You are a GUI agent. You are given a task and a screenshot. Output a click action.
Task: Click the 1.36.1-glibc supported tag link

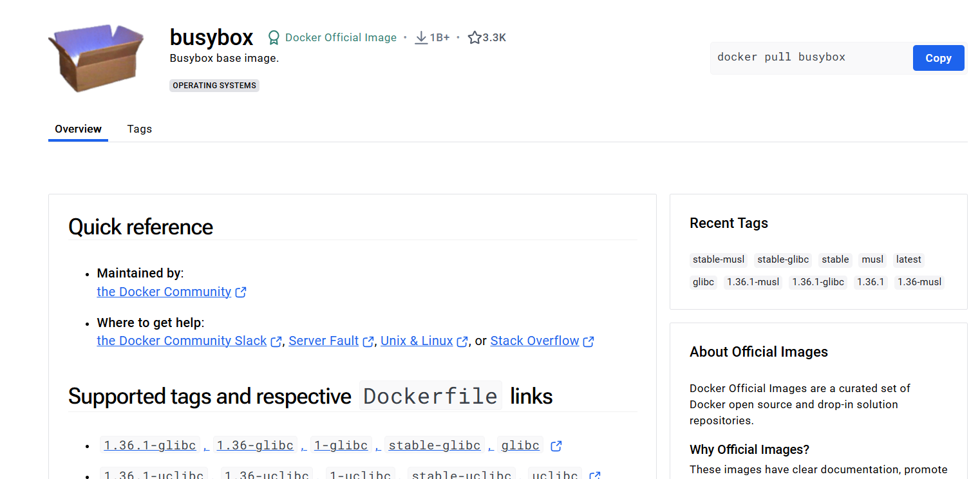[149, 445]
